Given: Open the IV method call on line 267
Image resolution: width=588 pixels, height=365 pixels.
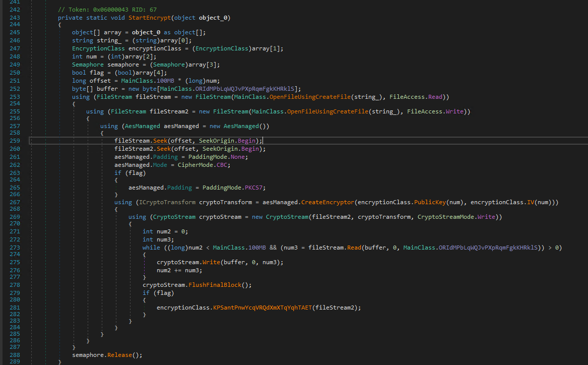Looking at the screenshot, I should click(x=531, y=203).
